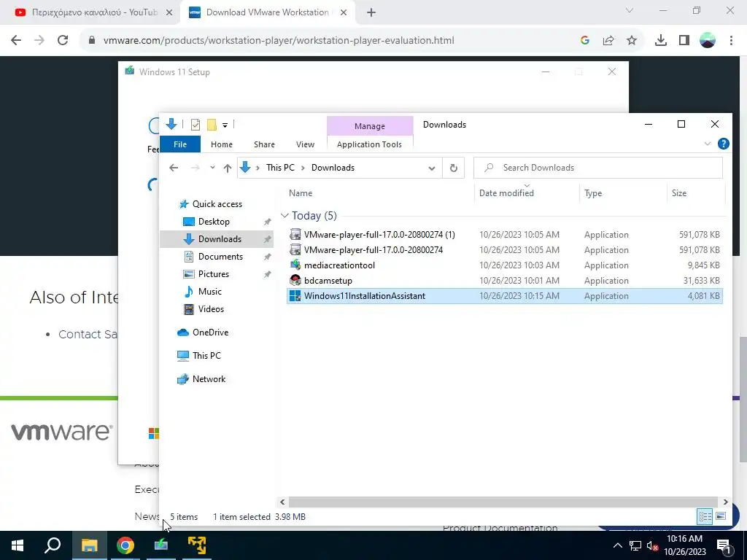The width and height of the screenshot is (747, 560).
Task: Click the Share this page icon
Action: pos(608,41)
